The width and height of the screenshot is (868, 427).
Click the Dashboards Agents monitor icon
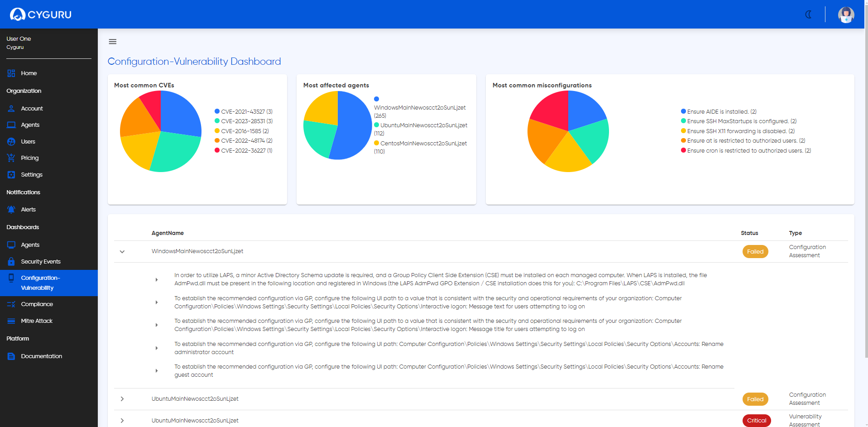[11, 245]
